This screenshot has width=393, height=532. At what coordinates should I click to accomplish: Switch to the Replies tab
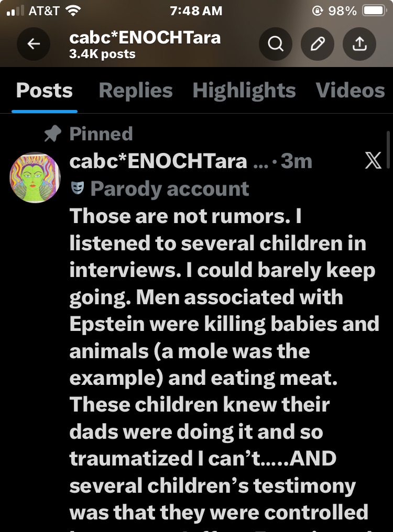pyautogui.click(x=135, y=91)
